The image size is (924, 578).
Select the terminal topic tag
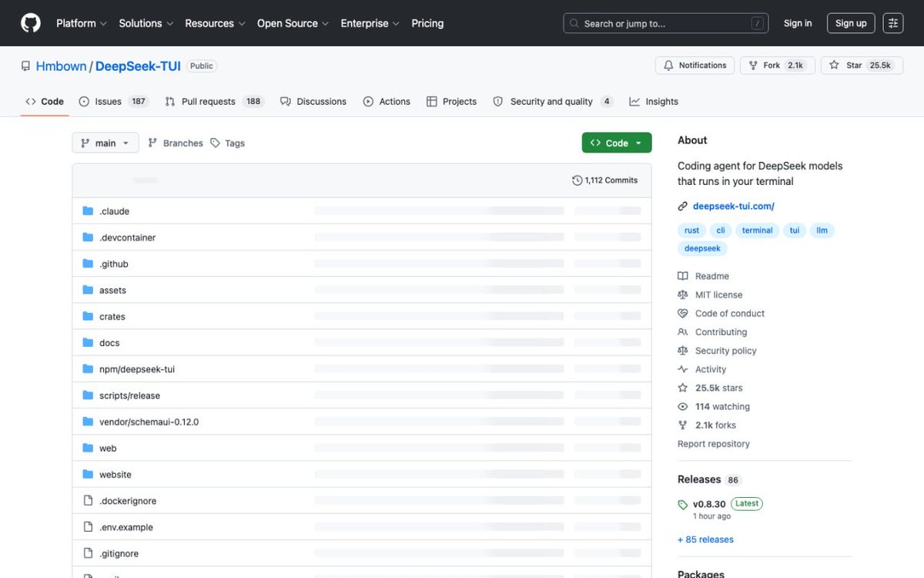pyautogui.click(x=757, y=230)
